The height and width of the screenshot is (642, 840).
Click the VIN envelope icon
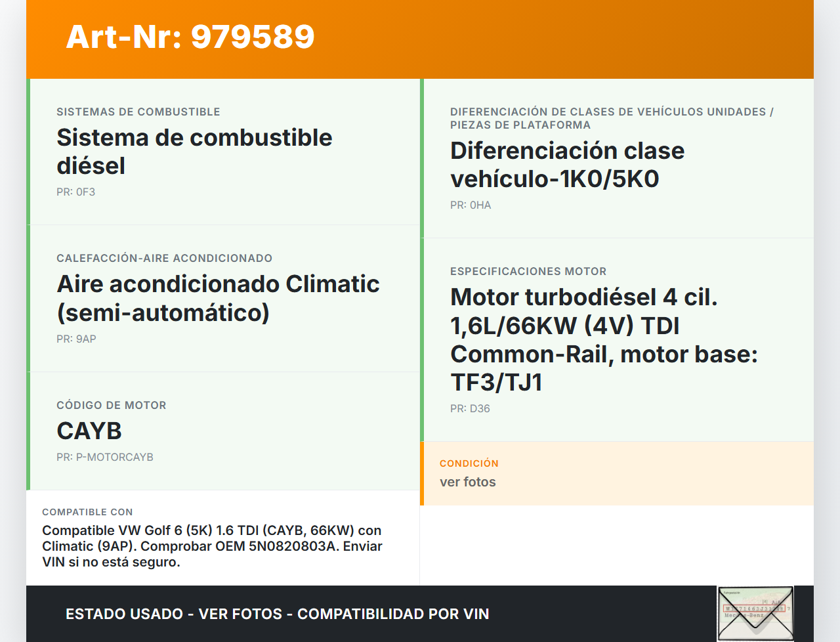[755, 613]
